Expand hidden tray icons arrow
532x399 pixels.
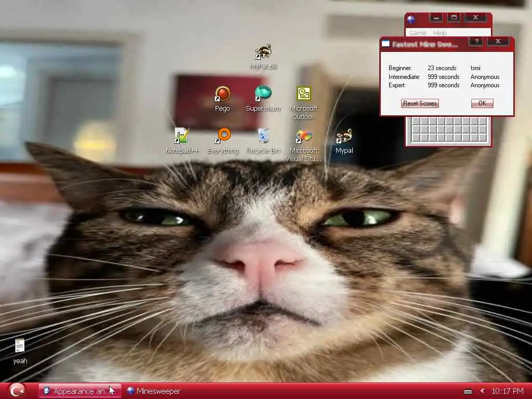483,391
